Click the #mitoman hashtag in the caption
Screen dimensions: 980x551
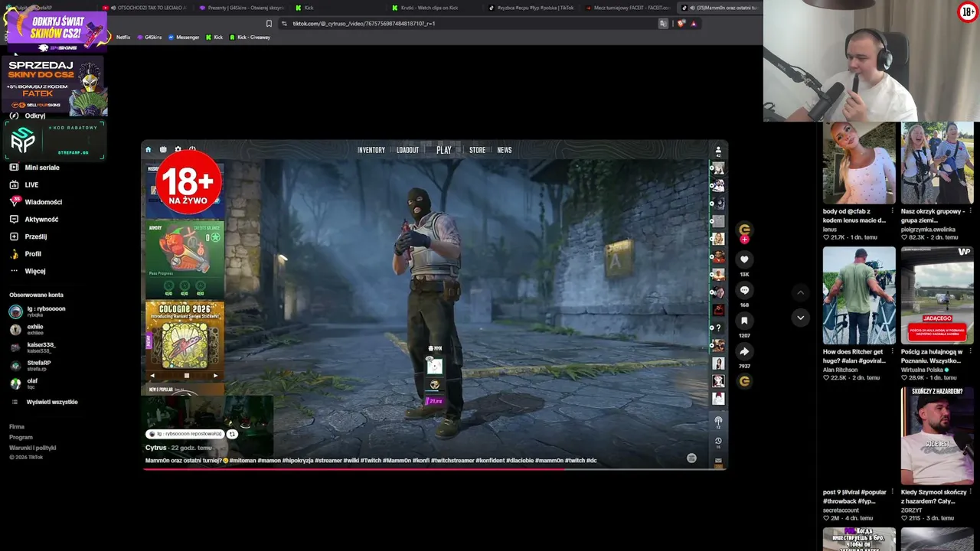[243, 461]
